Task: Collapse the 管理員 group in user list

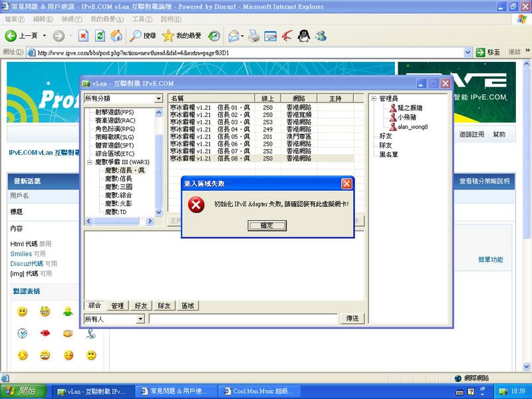Action: [375, 99]
